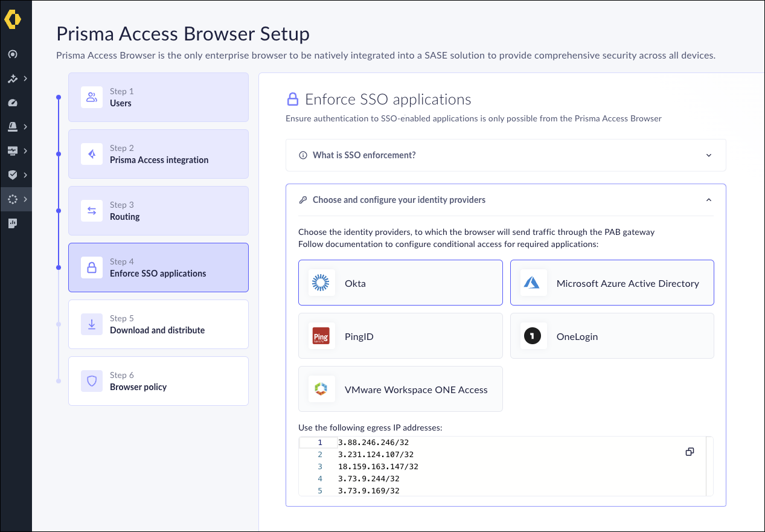Select OneLogin identity provider
The image size is (765, 532).
point(612,336)
